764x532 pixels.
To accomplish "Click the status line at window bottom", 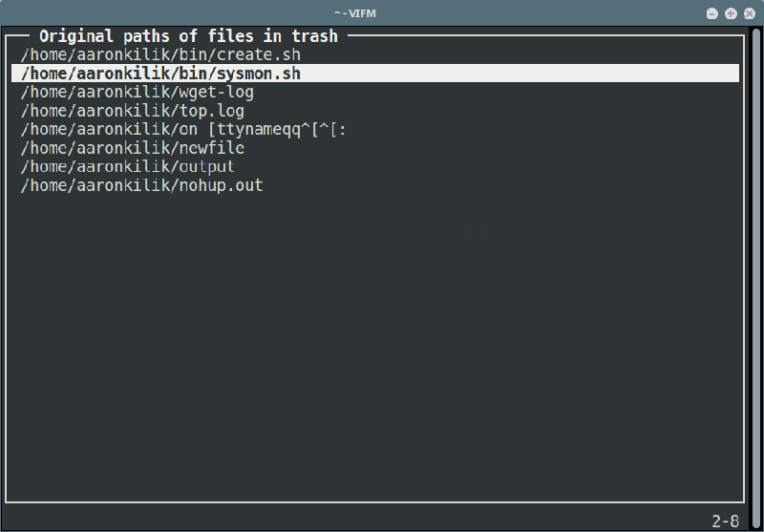I will tap(375, 521).
